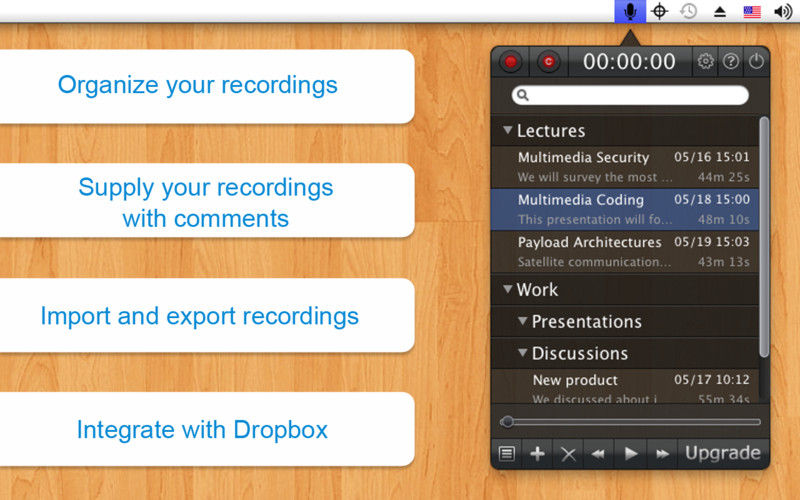This screenshot has width=800, height=500.
Task: Delete recording with X icon
Action: pyautogui.click(x=568, y=453)
